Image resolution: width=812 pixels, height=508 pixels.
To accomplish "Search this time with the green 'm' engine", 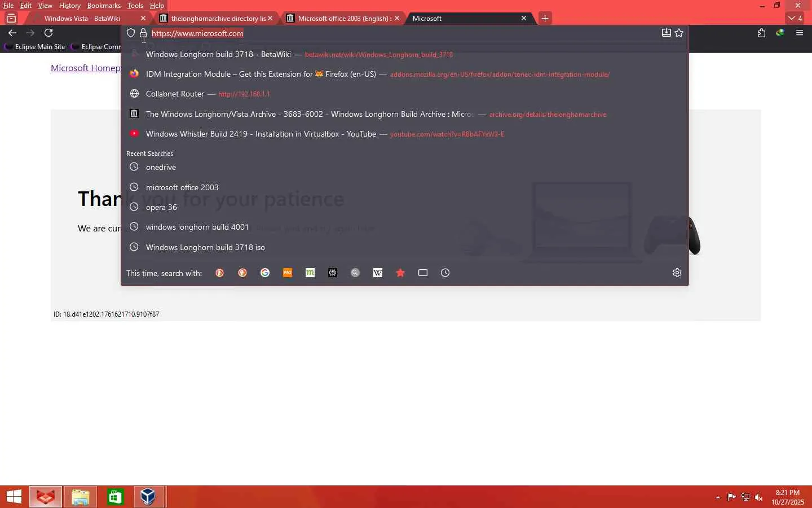I will [x=310, y=273].
